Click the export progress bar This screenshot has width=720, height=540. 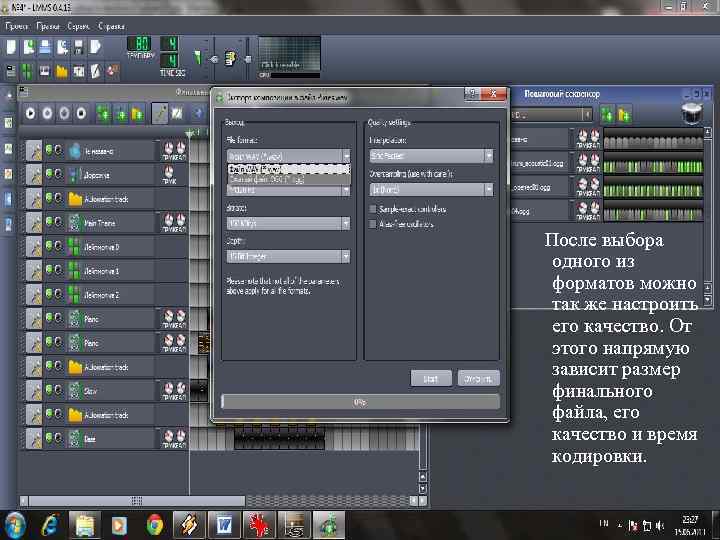click(360, 402)
